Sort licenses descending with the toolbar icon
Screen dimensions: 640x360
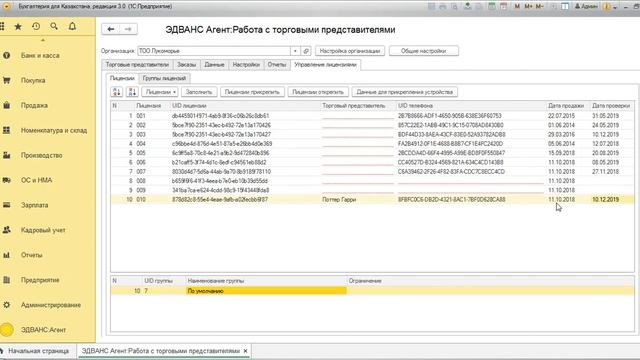[132, 92]
